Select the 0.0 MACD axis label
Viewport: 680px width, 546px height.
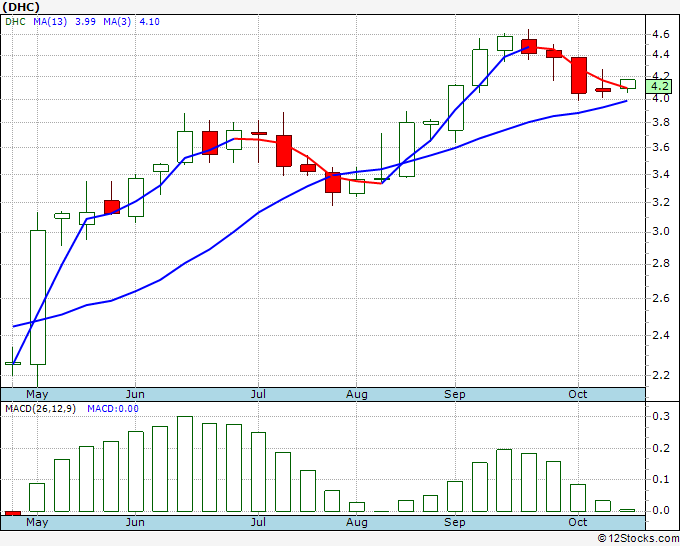point(660,510)
